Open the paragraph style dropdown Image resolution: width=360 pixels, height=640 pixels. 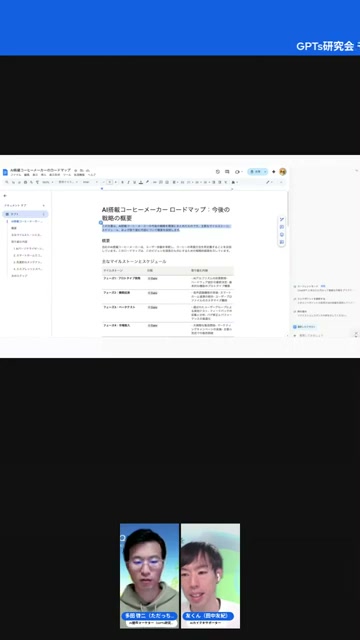click(x=68, y=182)
